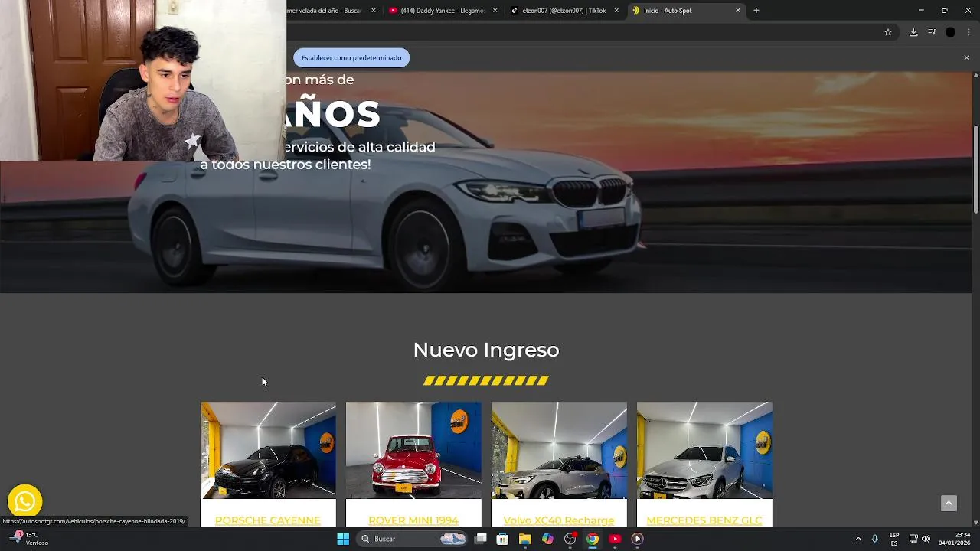The image size is (980, 551).
Task: Open Copilot from the taskbar
Action: click(x=547, y=539)
